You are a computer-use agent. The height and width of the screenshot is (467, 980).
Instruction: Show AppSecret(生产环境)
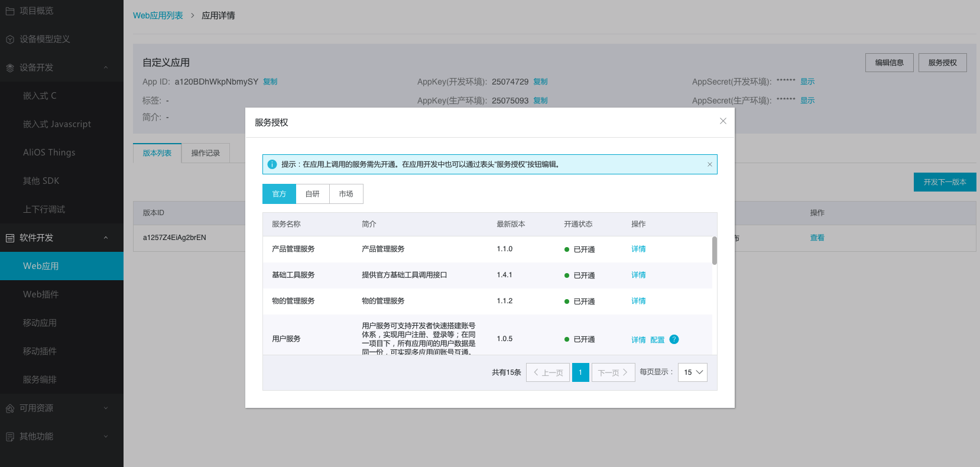[807, 100]
